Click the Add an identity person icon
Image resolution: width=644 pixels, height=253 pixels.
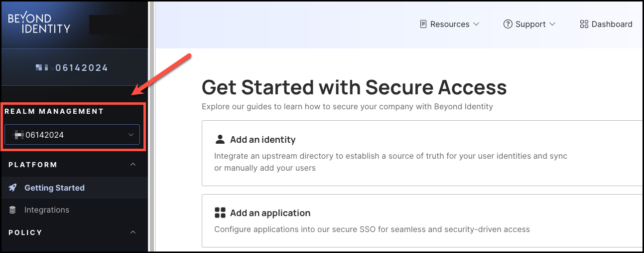(x=220, y=139)
